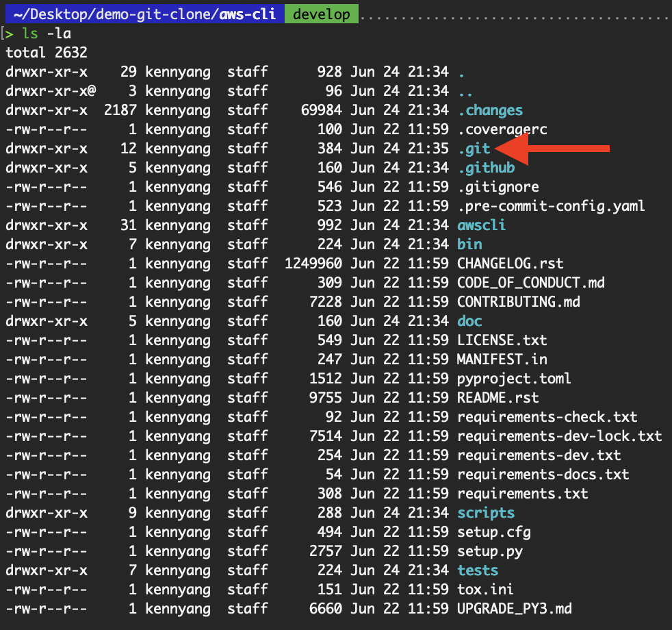Click the .gitignore file name
Screen dimensions: 672x630
click(x=498, y=187)
